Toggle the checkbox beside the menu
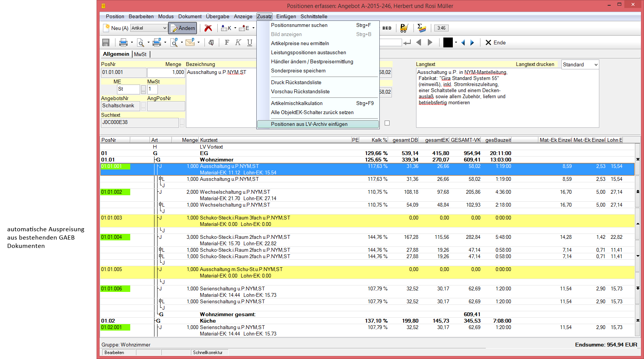This screenshot has width=644, height=359. click(387, 123)
